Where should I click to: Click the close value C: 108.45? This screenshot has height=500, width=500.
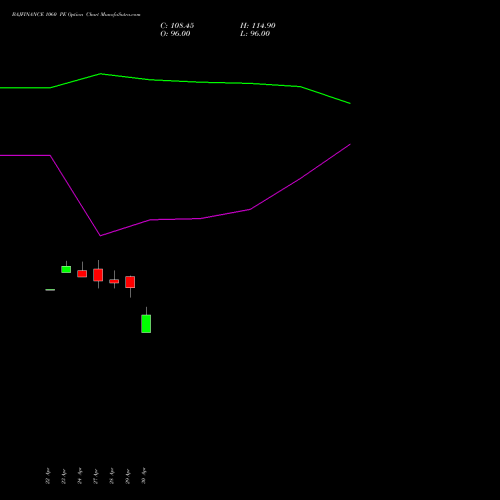pos(177,26)
